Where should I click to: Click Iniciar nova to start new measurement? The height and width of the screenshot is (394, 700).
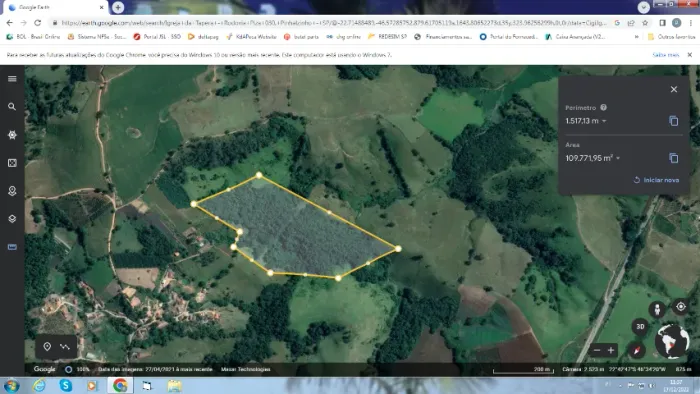[656, 180]
